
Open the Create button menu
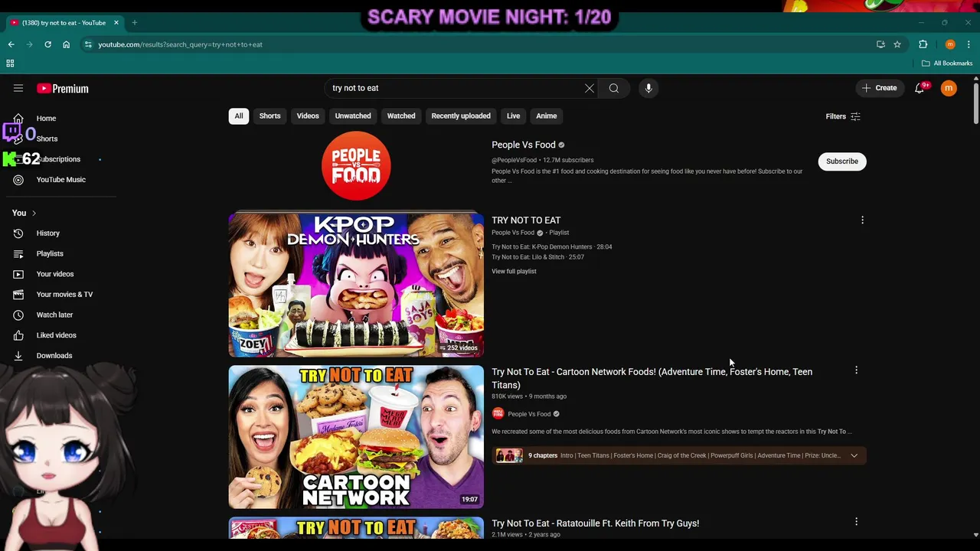879,88
